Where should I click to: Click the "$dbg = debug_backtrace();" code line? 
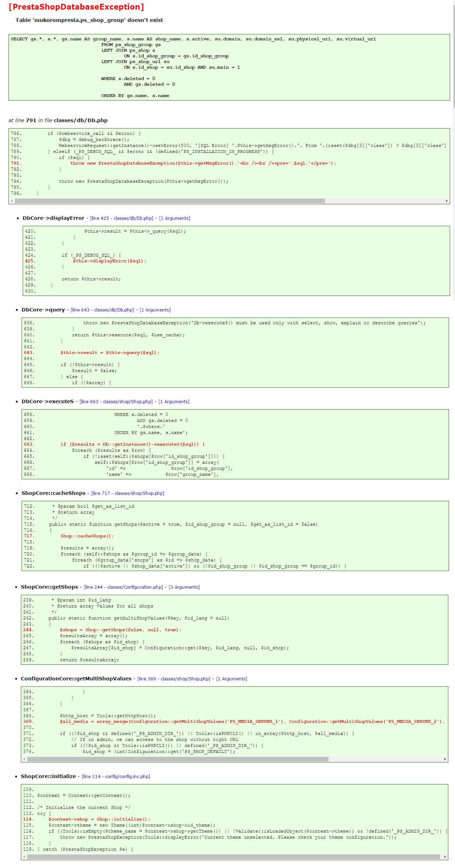[94, 139]
